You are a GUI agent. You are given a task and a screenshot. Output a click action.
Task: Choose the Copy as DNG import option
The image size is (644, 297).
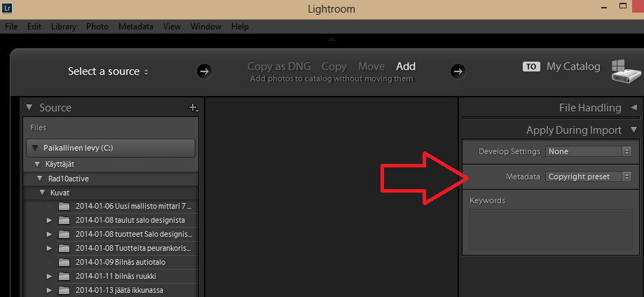coord(279,67)
